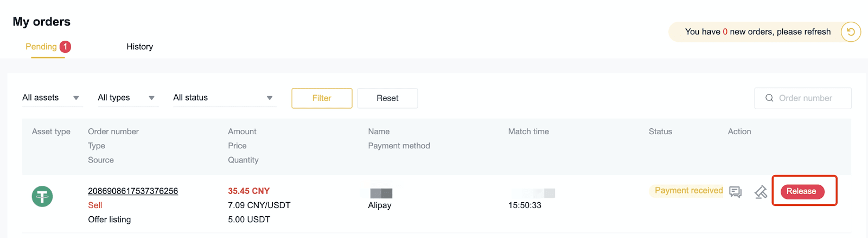This screenshot has height=238, width=868.
Task: Focus the Order number search field
Action: click(803, 98)
